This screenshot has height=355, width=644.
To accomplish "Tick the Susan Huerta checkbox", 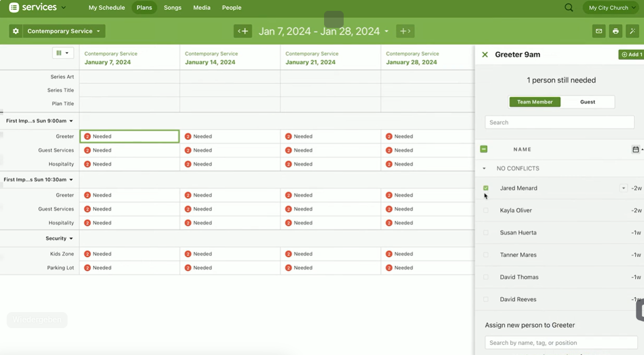I will point(486,233).
